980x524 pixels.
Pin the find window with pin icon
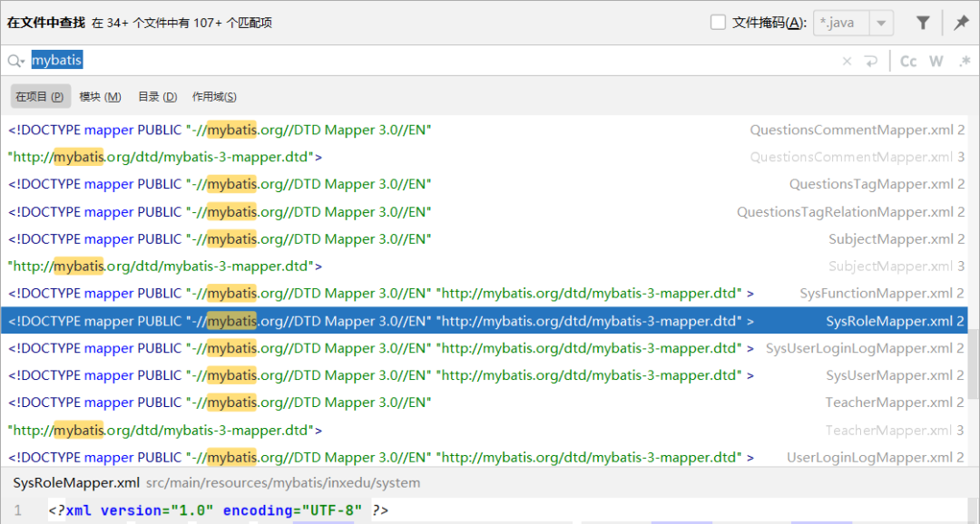tap(961, 23)
